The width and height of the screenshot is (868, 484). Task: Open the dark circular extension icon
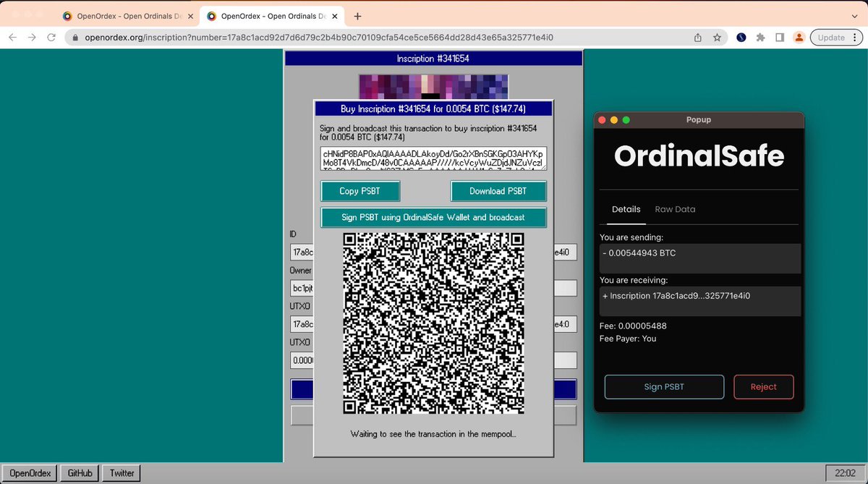tap(741, 37)
